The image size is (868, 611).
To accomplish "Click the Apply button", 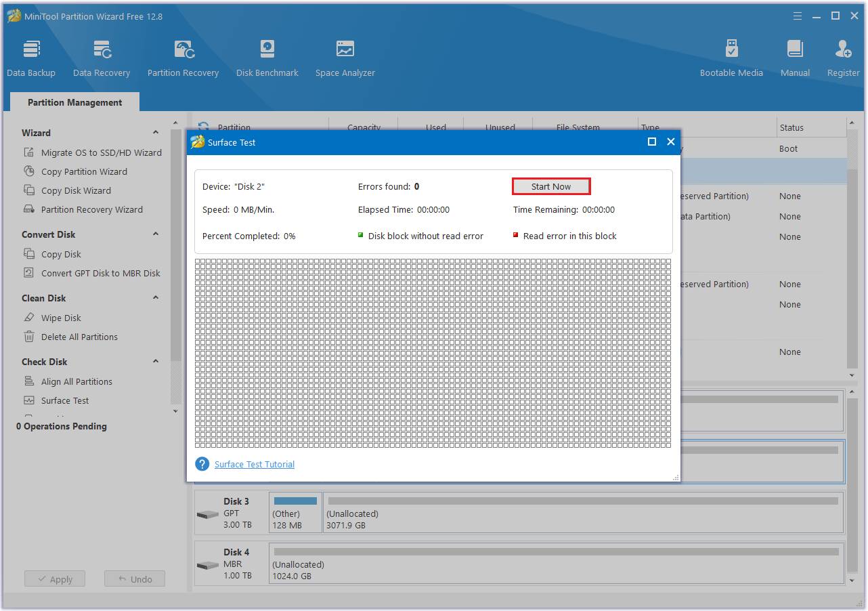I will coord(55,579).
